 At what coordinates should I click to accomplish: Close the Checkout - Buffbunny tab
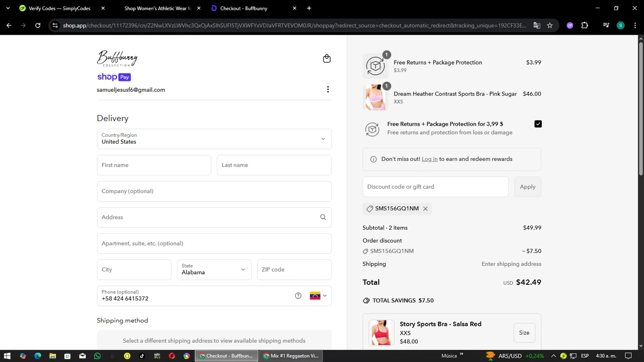(295, 8)
